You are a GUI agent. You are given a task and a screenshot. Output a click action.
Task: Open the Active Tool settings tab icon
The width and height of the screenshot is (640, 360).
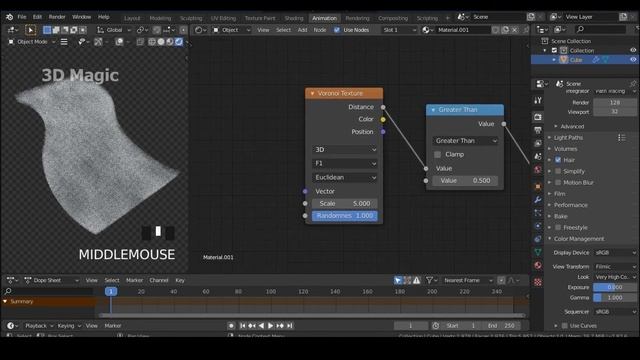(538, 100)
